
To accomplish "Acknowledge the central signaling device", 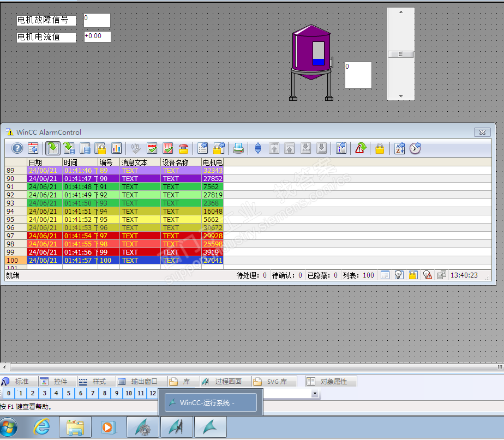I will tap(136, 148).
